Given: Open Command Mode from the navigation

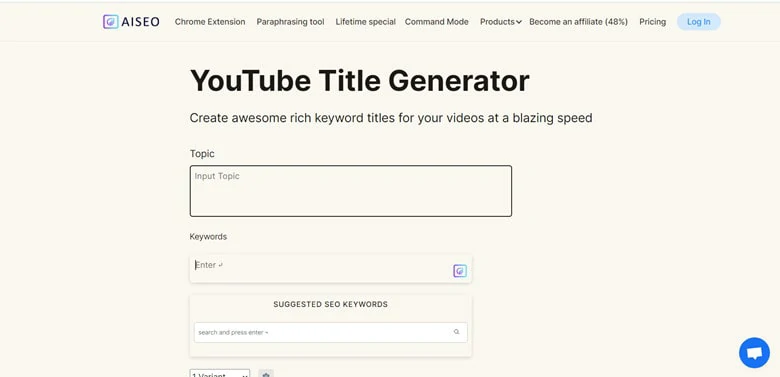Looking at the screenshot, I should pos(437,22).
